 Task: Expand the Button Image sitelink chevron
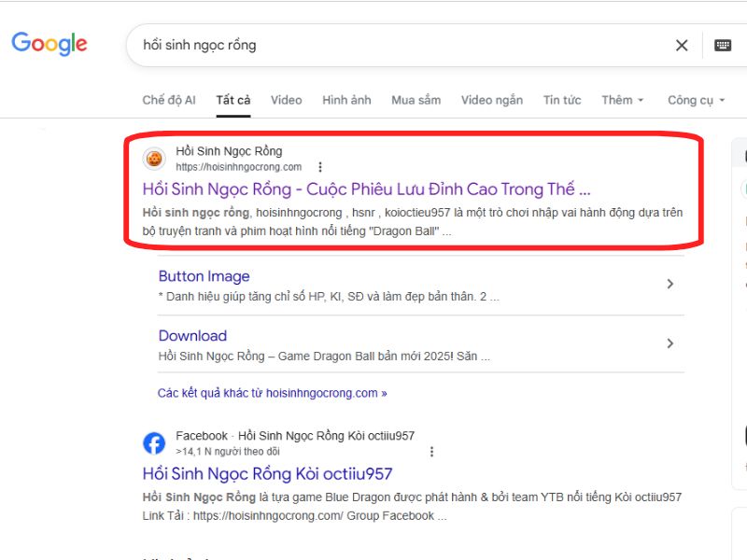(x=669, y=283)
